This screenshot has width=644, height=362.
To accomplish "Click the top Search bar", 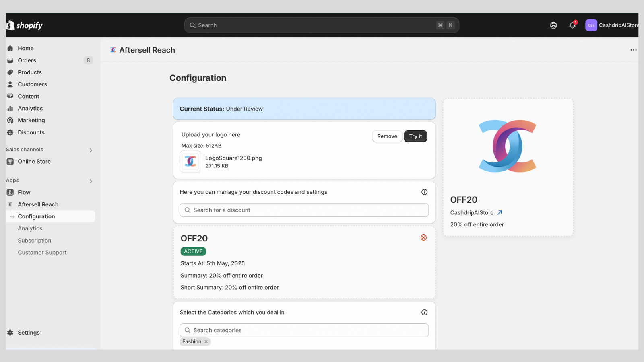I will coord(322,25).
